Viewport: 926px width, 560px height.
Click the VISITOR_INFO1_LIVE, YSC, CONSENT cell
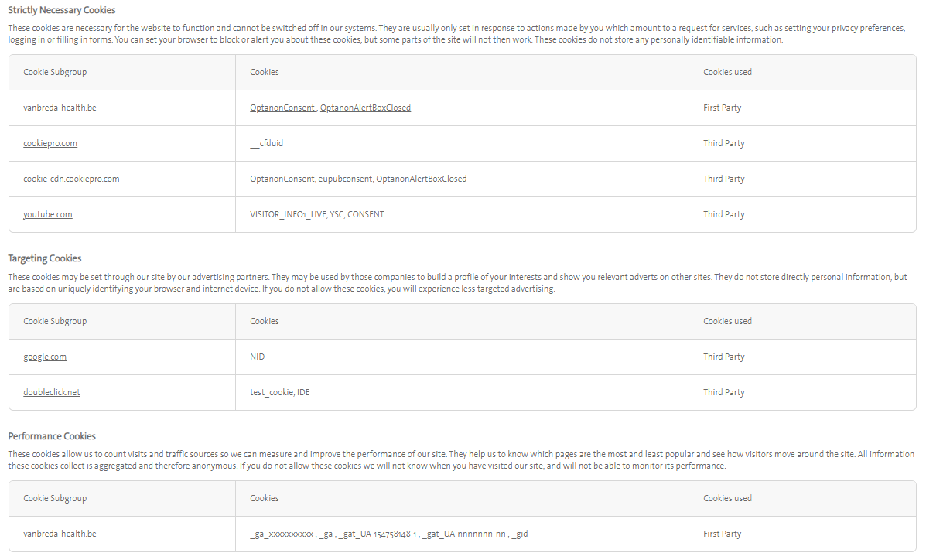(x=317, y=214)
